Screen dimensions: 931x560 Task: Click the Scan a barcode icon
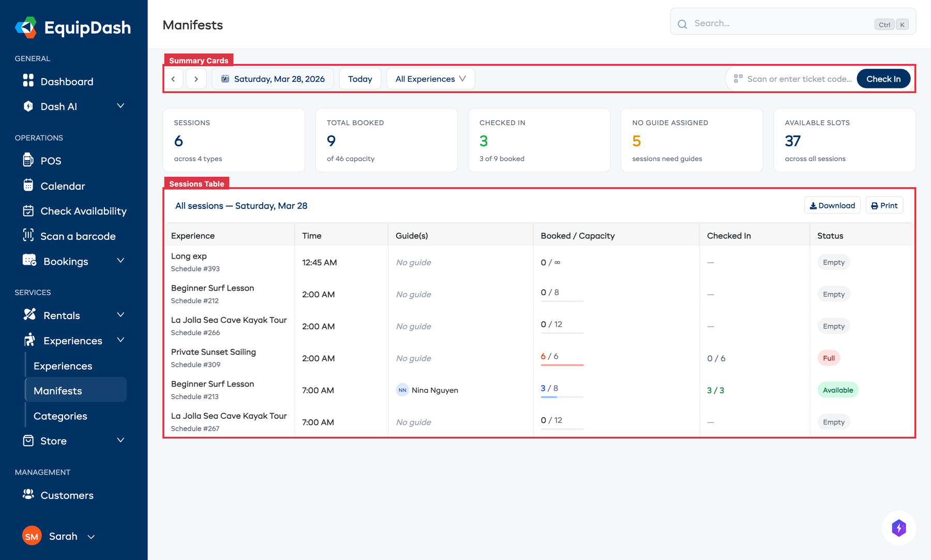29,236
